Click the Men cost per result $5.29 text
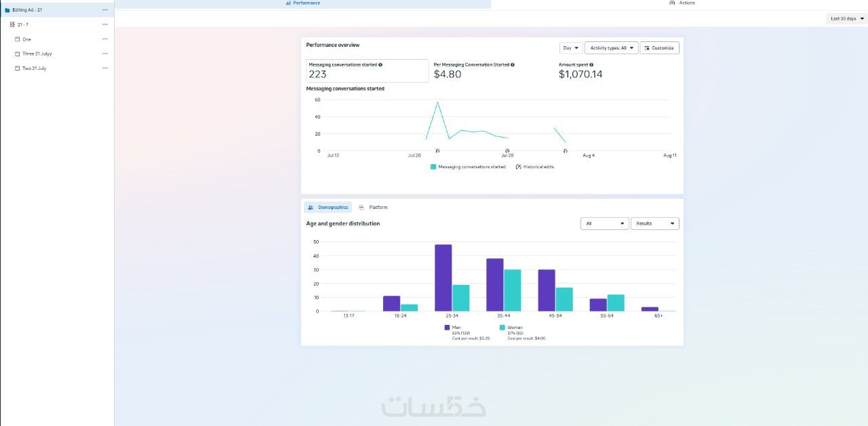 (x=471, y=338)
